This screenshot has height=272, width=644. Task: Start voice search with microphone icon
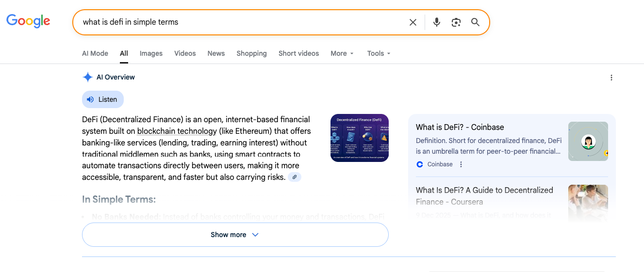click(x=437, y=22)
